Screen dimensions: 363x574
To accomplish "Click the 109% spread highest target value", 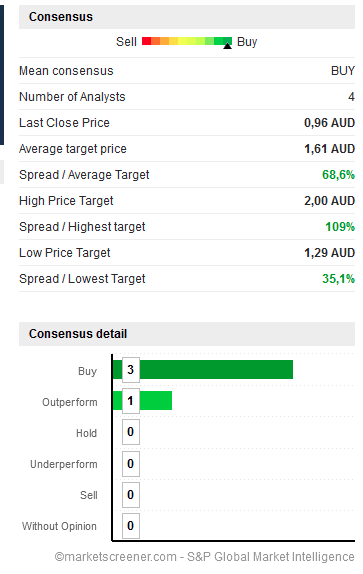I will coord(340,227).
